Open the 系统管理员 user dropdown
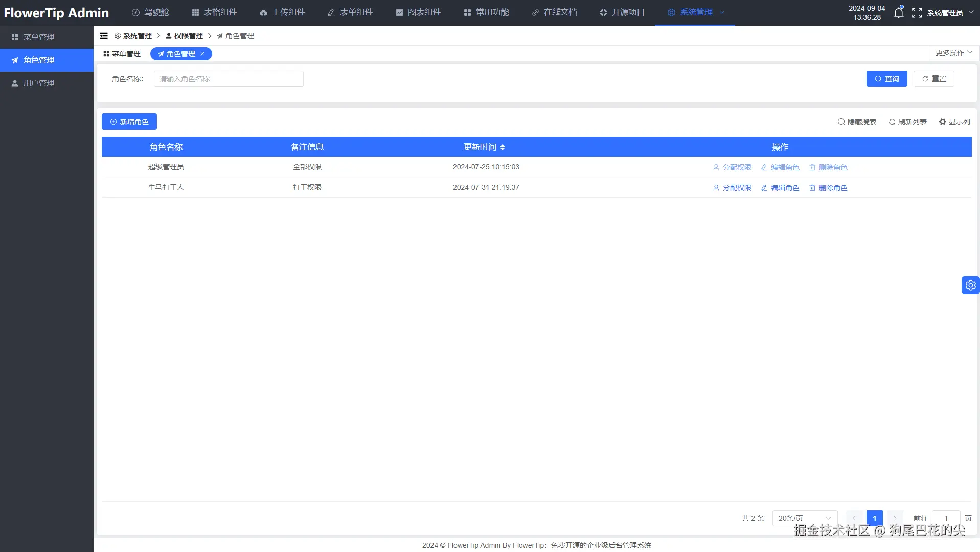This screenshot has height=552, width=980. [x=951, y=13]
